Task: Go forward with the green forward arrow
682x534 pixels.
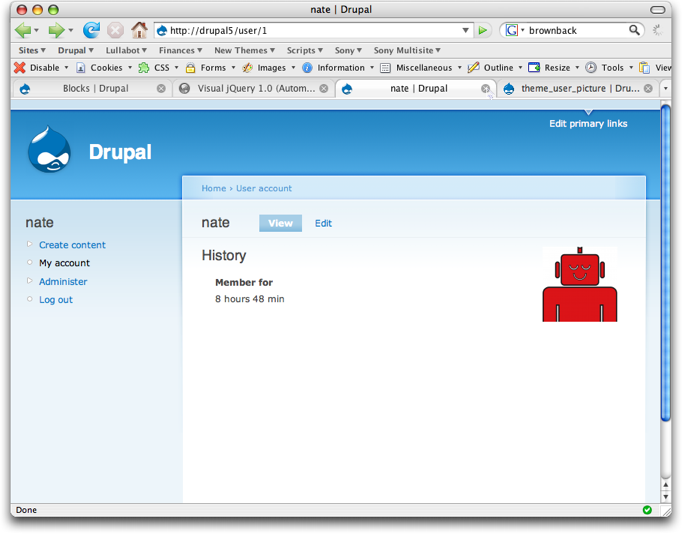Action: [x=56, y=30]
